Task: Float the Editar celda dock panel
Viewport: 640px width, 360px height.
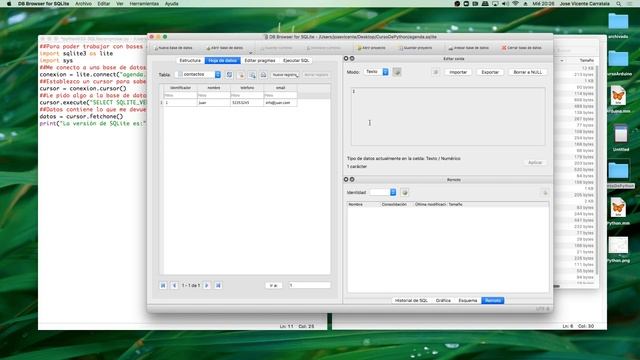Action: point(352,59)
